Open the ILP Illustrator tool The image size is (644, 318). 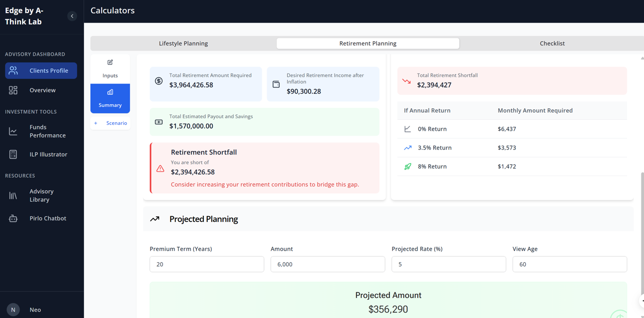coord(41,154)
